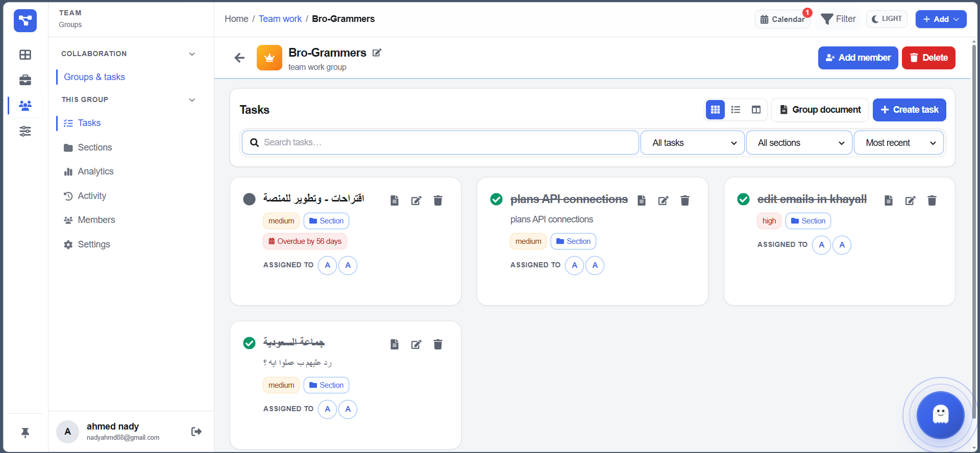Click the Add member button
980x453 pixels.
coord(858,58)
